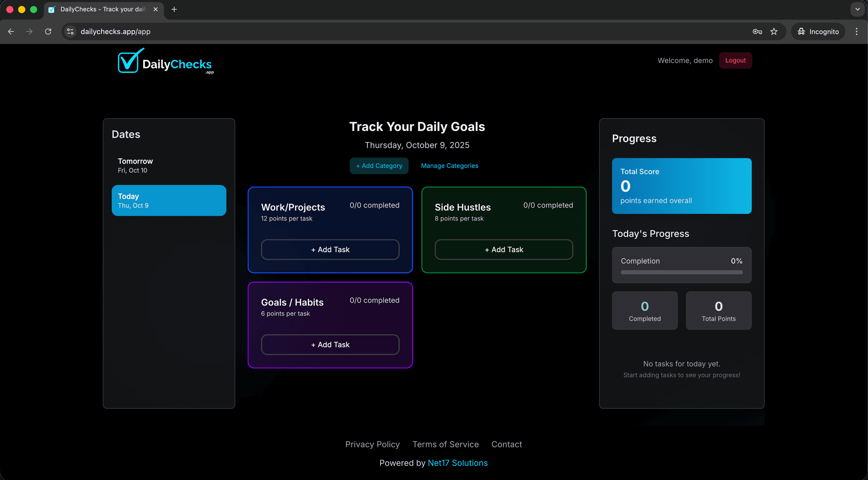
Task: Open Chrome three-dot menu
Action: click(x=856, y=31)
